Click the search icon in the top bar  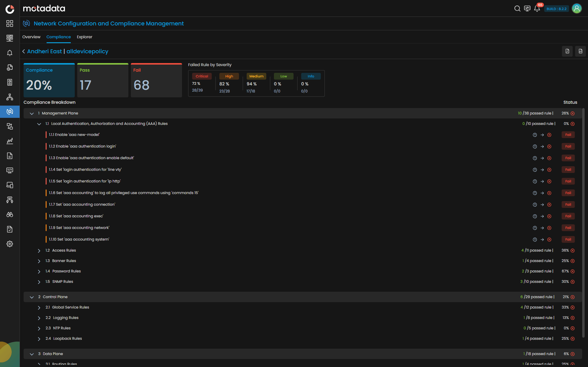tap(517, 9)
